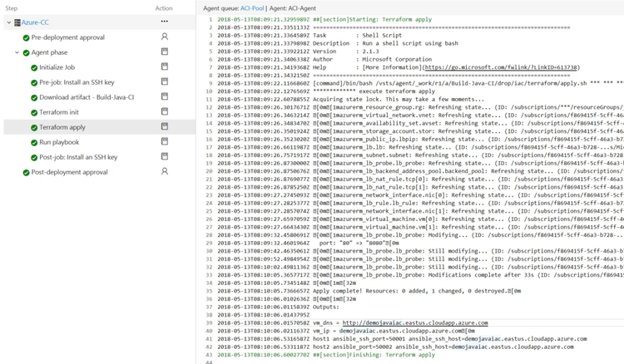Screen dimensions: 624x364
Task: Click log line 'Apply complete! Resources'
Action: tap(369, 291)
